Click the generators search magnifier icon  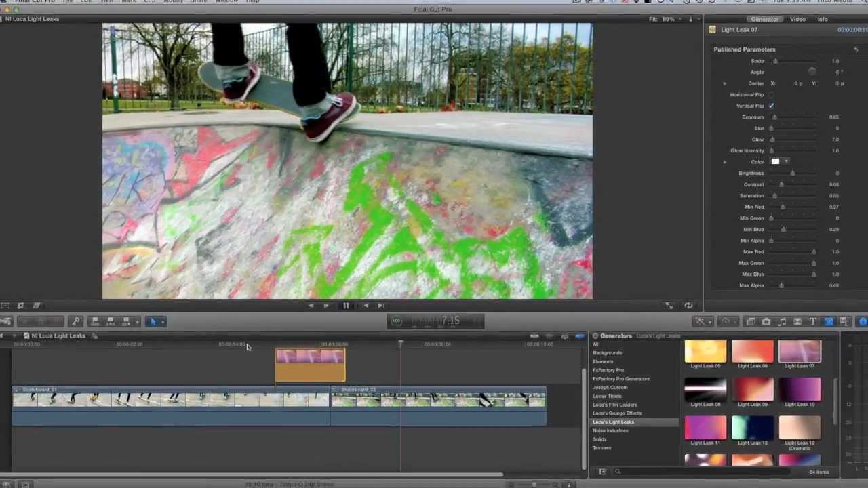[617, 472]
